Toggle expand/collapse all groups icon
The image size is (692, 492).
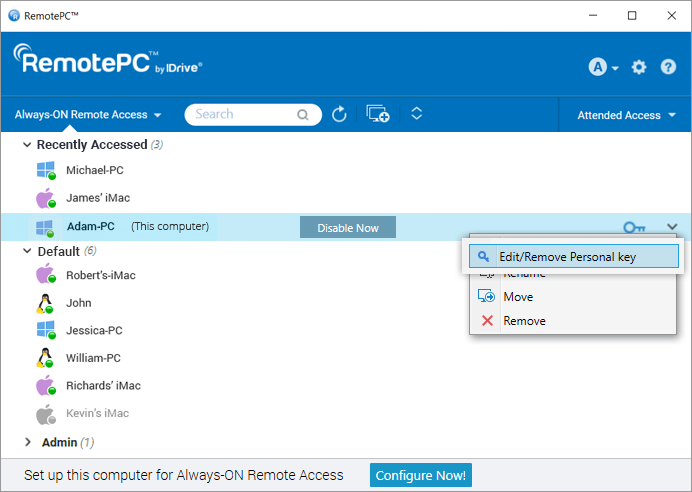(x=416, y=113)
